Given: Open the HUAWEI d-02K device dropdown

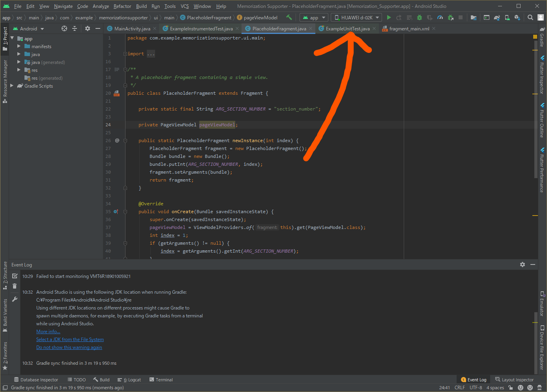Looking at the screenshot, I should click(x=356, y=17).
